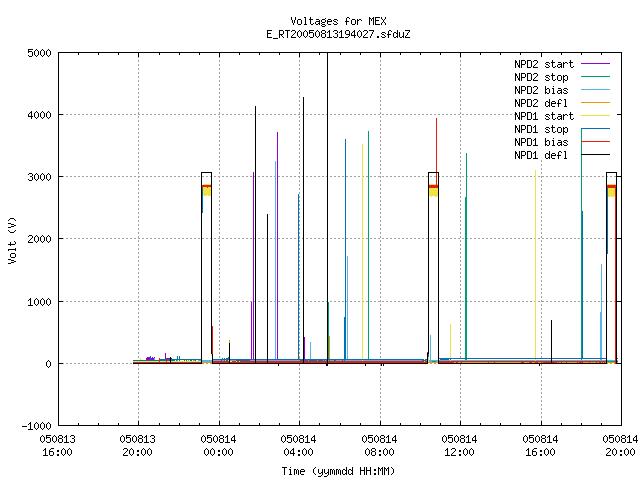Click the 'NPD2 bias' legend label
The image size is (640, 480).
click(x=541, y=90)
